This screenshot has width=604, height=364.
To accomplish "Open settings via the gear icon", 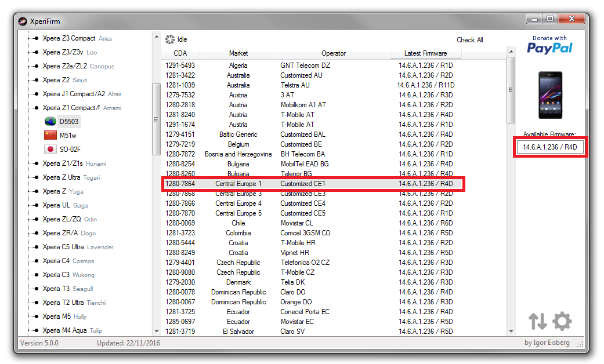I will tap(562, 322).
